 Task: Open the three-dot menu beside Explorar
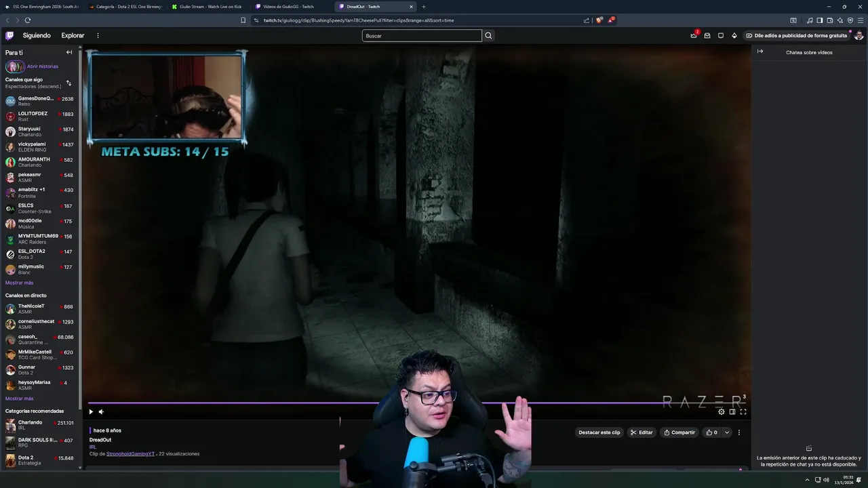coord(98,35)
